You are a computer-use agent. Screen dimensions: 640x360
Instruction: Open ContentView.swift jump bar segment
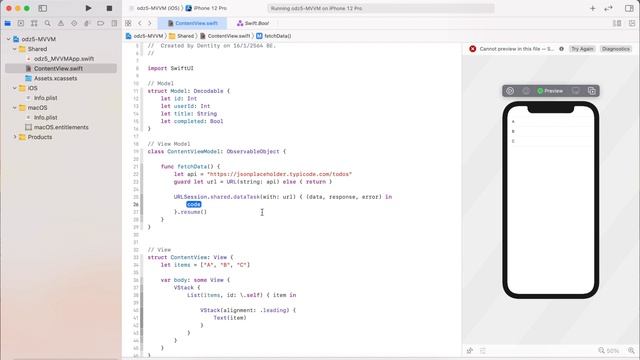pos(225,36)
